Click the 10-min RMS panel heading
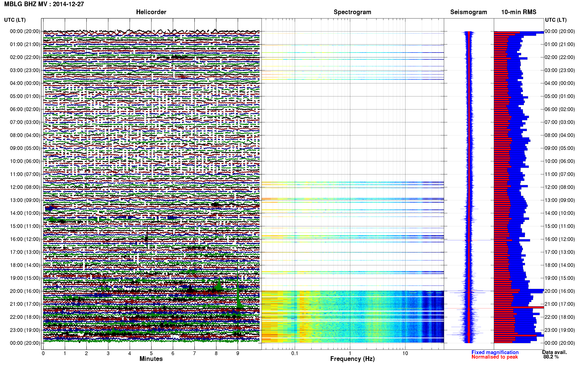The height and width of the screenshot is (368, 588). point(519,12)
